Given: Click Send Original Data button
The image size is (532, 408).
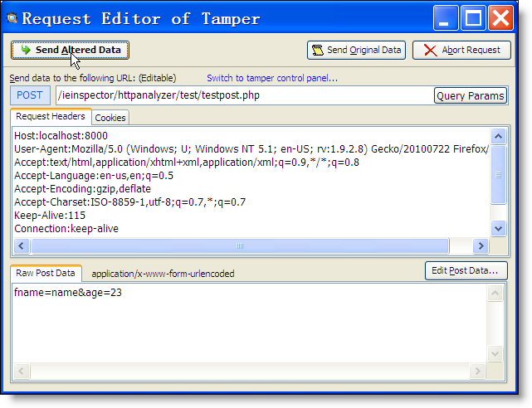Looking at the screenshot, I should coord(356,51).
